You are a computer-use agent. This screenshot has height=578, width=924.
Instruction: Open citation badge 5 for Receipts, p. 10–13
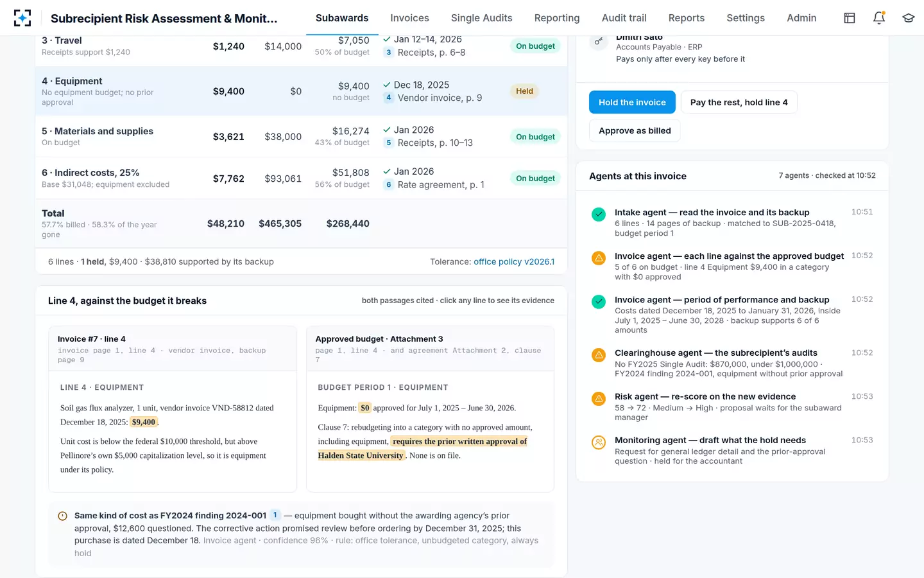(388, 143)
